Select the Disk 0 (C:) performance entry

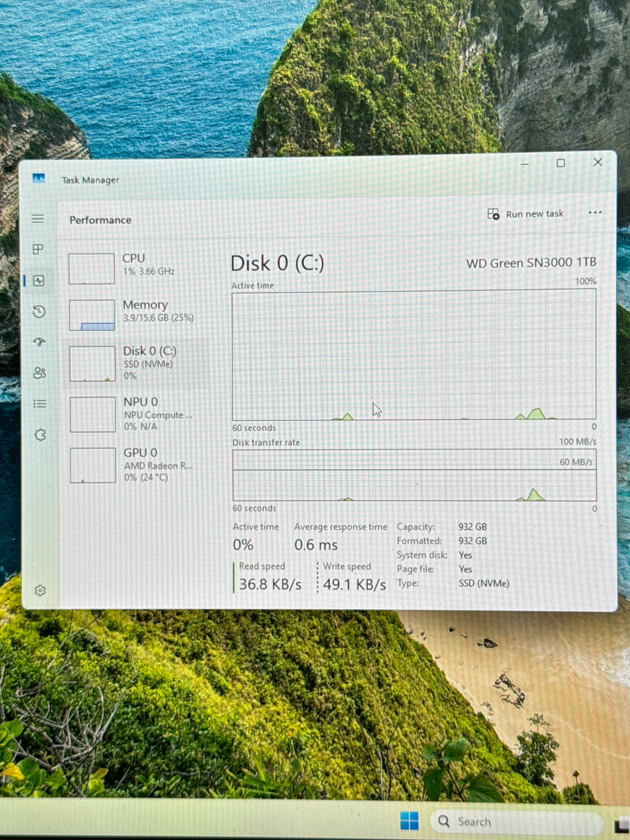pos(136,363)
